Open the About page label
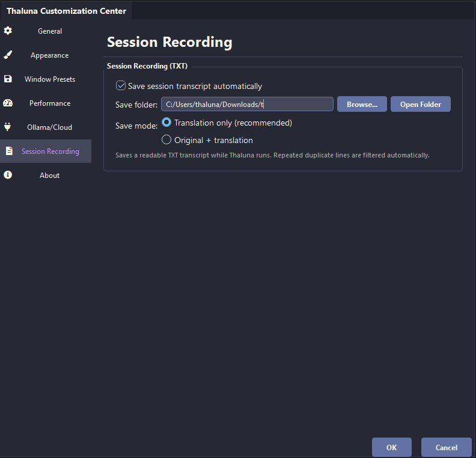 coord(49,176)
